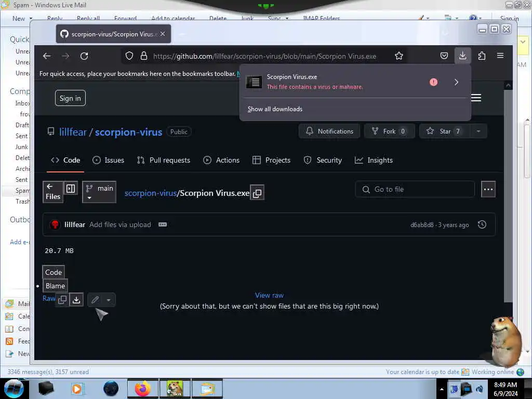Open GitHub header hamburger menu

pyautogui.click(x=476, y=98)
